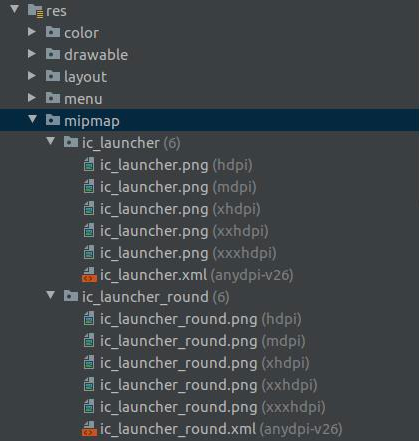Click the drawable folder icon
The width and height of the screenshot is (419, 441).
tap(53, 54)
